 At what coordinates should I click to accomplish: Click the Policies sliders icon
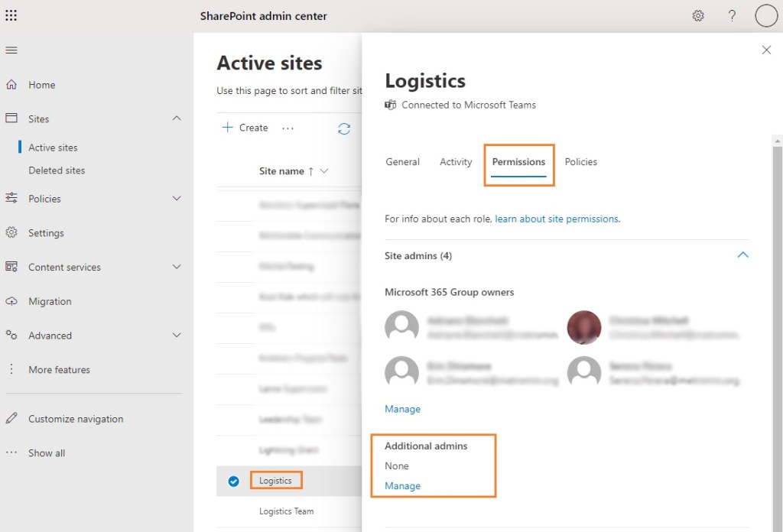coord(11,198)
